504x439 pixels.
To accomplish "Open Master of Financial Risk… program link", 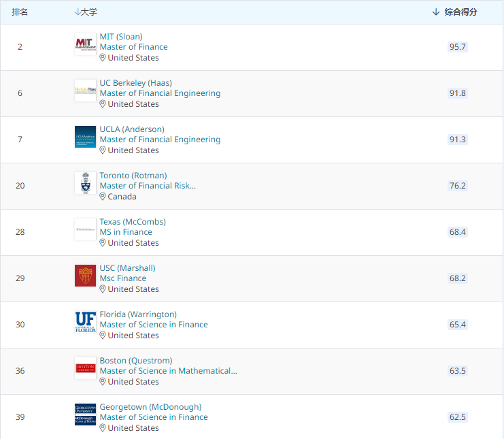I will (x=148, y=186).
